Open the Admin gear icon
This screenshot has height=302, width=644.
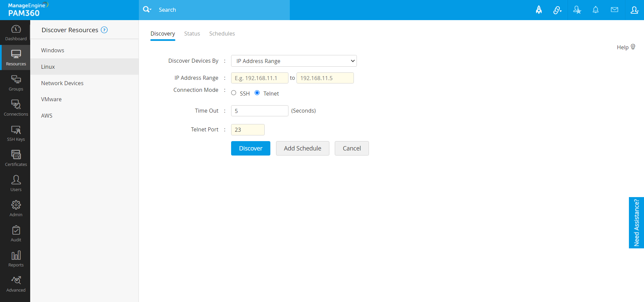[16, 205]
